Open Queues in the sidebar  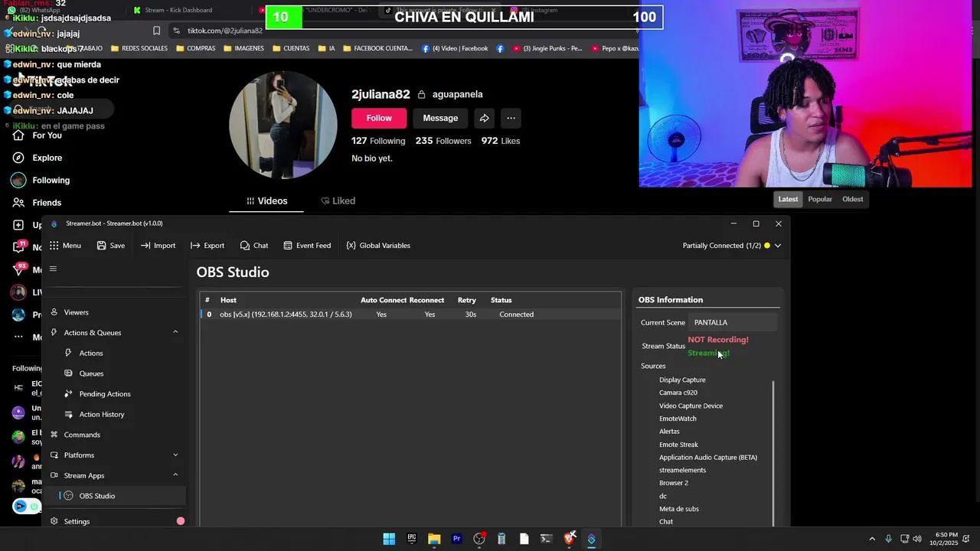(x=91, y=373)
